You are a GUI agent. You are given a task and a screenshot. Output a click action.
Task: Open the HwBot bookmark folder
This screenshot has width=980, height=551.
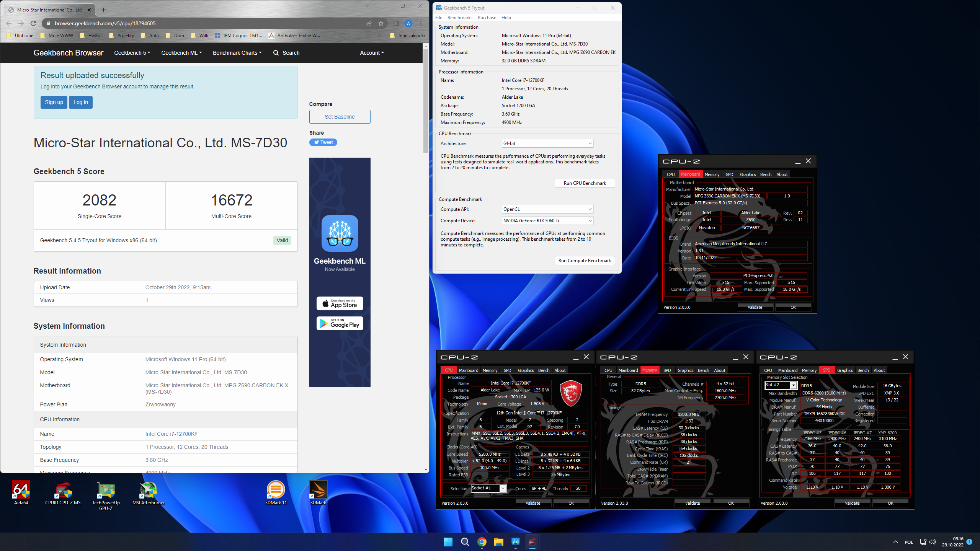click(91, 36)
